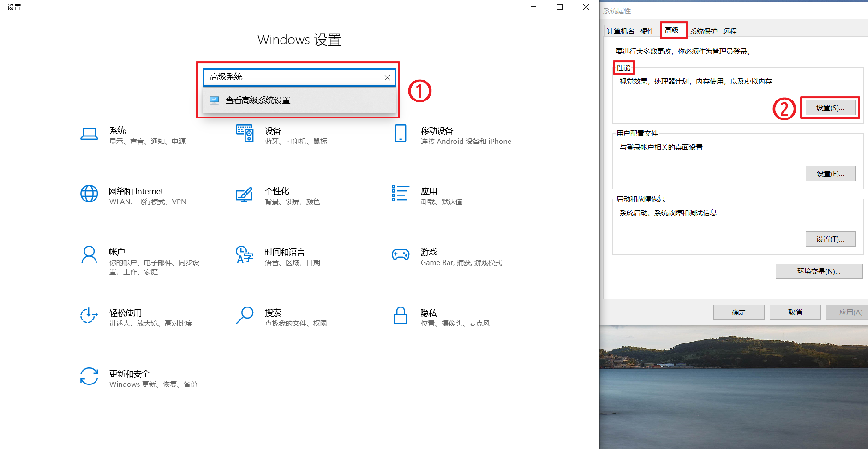
Task: Open the 隐私 lock icon
Action: (x=401, y=315)
